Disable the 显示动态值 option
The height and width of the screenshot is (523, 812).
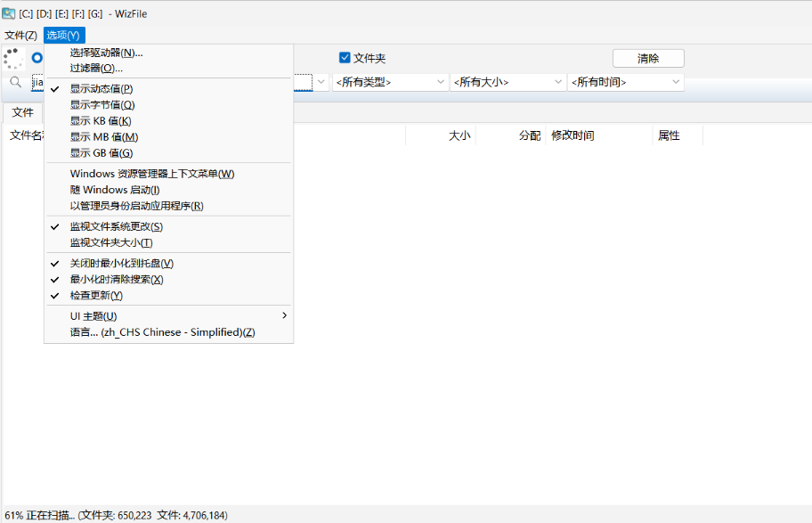101,88
